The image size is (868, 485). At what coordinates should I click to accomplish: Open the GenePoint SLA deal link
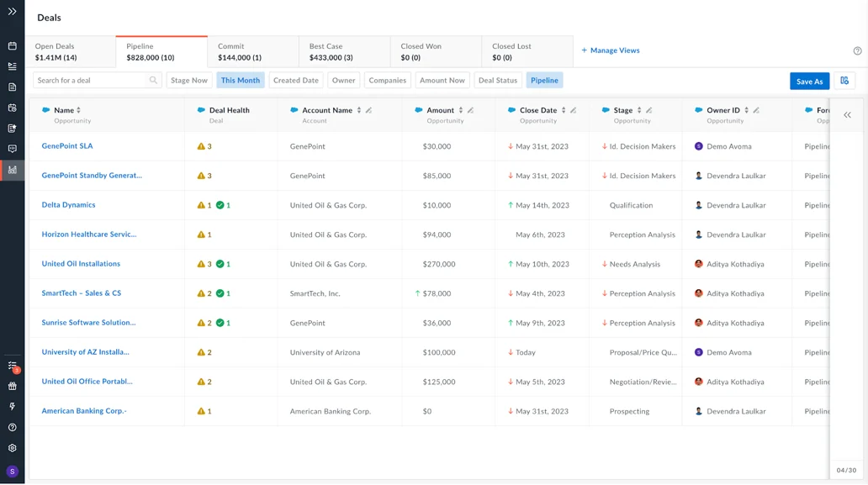point(67,146)
